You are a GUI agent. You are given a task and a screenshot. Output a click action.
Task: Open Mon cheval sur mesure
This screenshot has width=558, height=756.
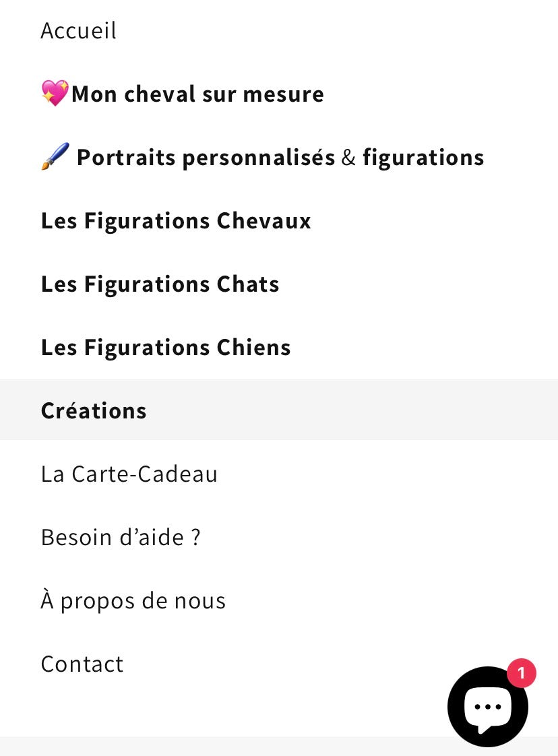[197, 94]
